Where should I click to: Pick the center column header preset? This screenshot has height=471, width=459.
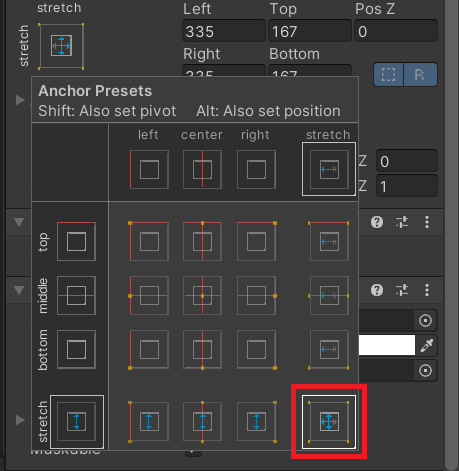click(x=202, y=169)
